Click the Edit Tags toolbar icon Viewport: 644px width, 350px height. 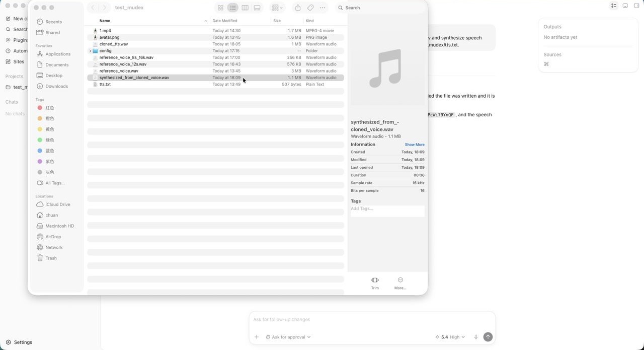[x=310, y=8]
